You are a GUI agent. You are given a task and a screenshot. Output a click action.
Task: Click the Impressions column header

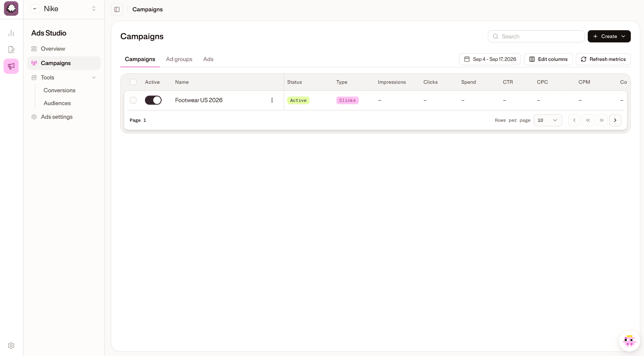click(392, 82)
